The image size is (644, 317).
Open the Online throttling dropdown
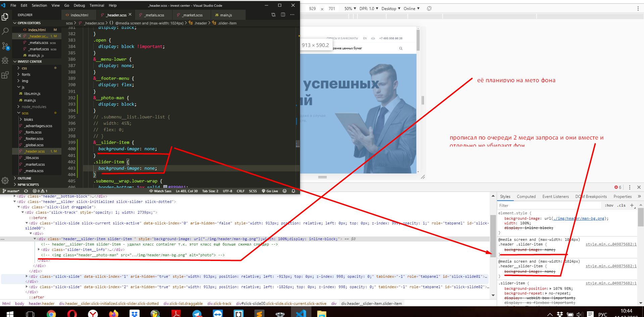[x=411, y=8]
